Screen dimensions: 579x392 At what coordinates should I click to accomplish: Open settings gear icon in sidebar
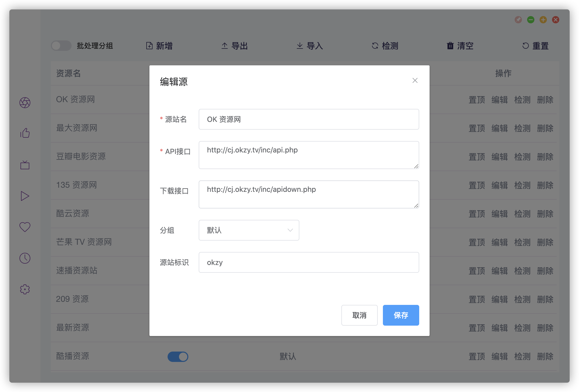25,289
